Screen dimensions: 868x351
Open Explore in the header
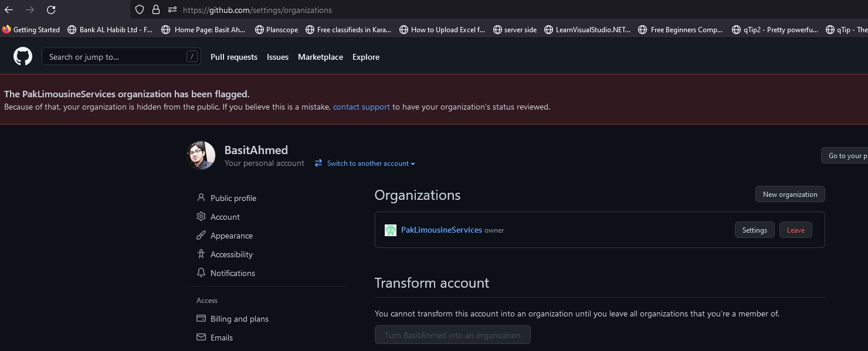366,57
